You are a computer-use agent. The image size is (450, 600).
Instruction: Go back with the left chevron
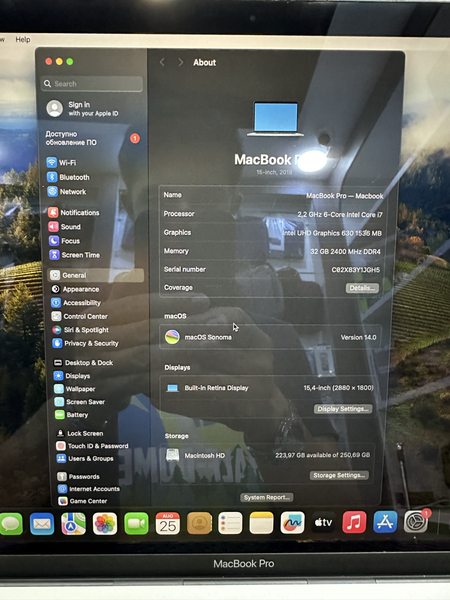point(162,62)
